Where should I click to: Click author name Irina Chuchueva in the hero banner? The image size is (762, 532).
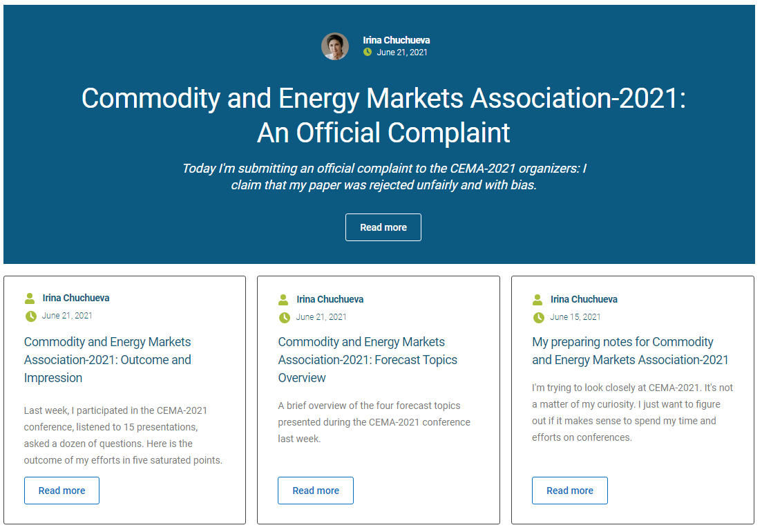396,40
